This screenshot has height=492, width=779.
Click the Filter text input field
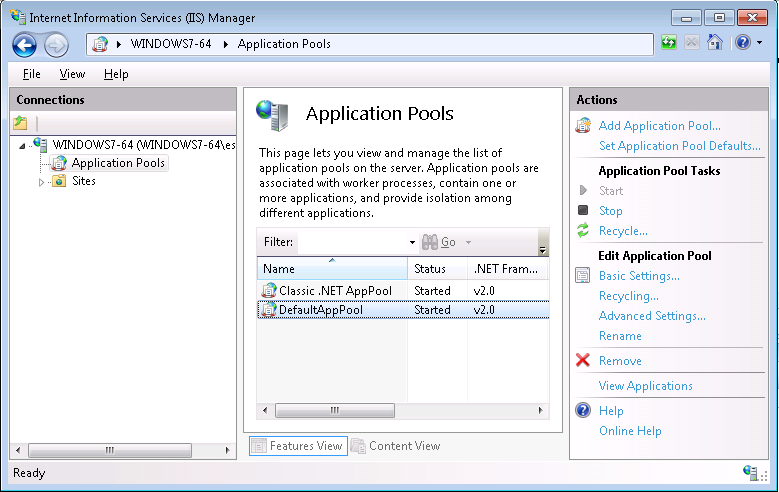click(x=352, y=242)
